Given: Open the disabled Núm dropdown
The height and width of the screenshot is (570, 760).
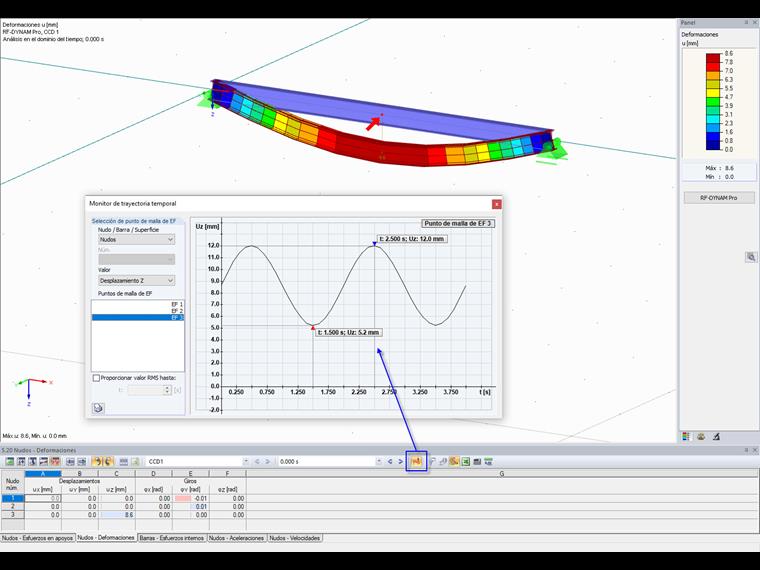Looking at the screenshot, I should click(x=136, y=260).
